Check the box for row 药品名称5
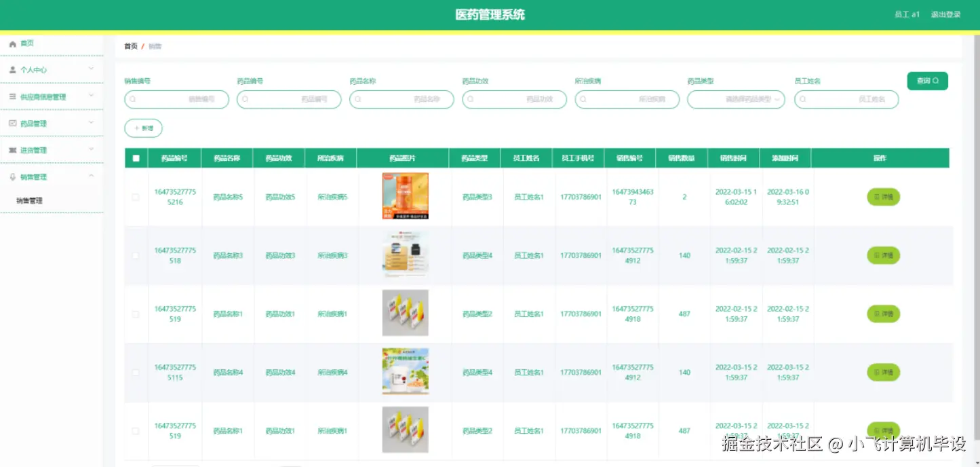This screenshot has height=467, width=980. (136, 197)
